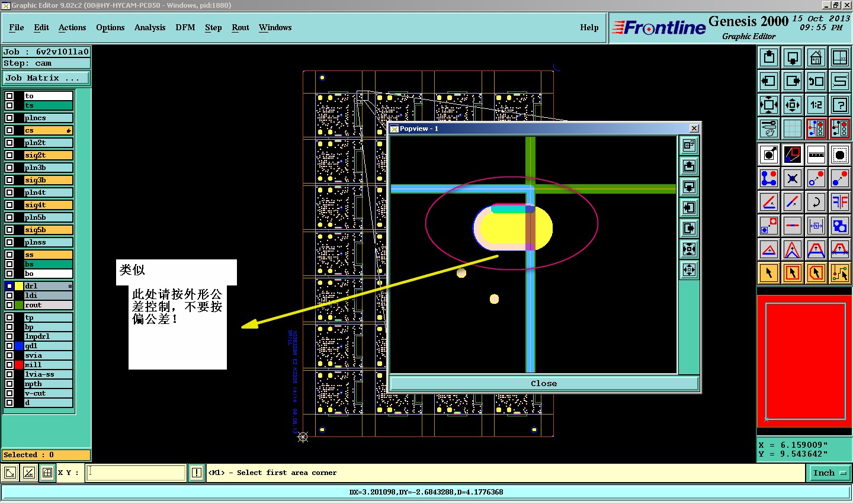Open the File menu

(x=17, y=27)
